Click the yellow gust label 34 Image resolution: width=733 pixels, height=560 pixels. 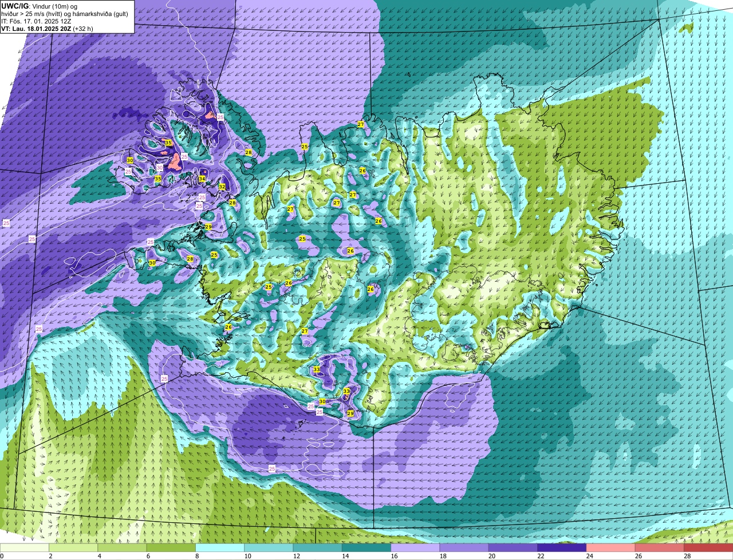coord(202,179)
